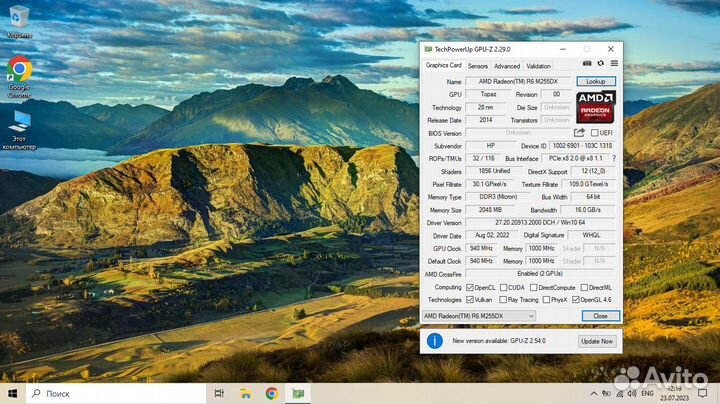Click the Device ID value 1002 6901
Screen dimensions: 720x404
click(x=582, y=146)
